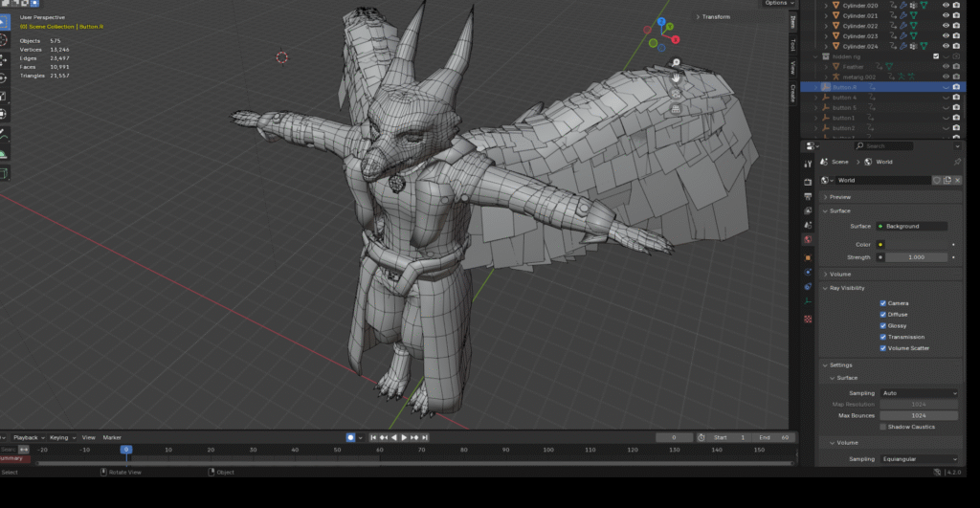The image size is (980, 508).
Task: Click the fake user shield icon beside World
Action: pyautogui.click(x=937, y=180)
